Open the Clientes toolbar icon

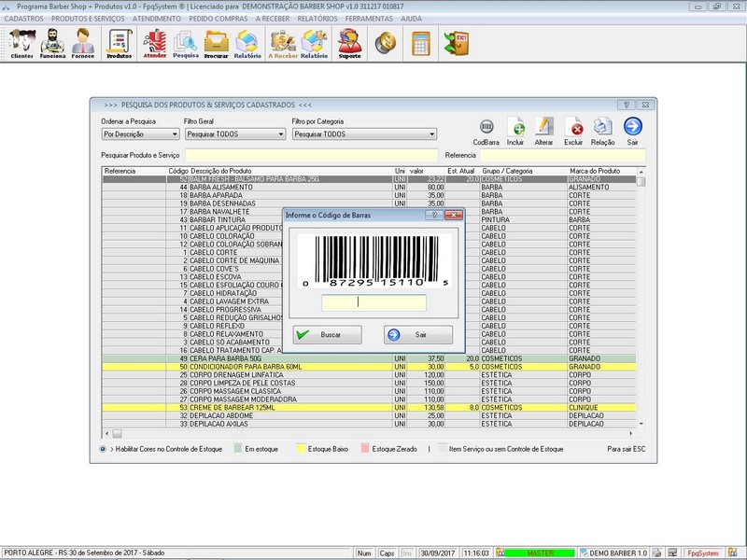tap(21, 43)
